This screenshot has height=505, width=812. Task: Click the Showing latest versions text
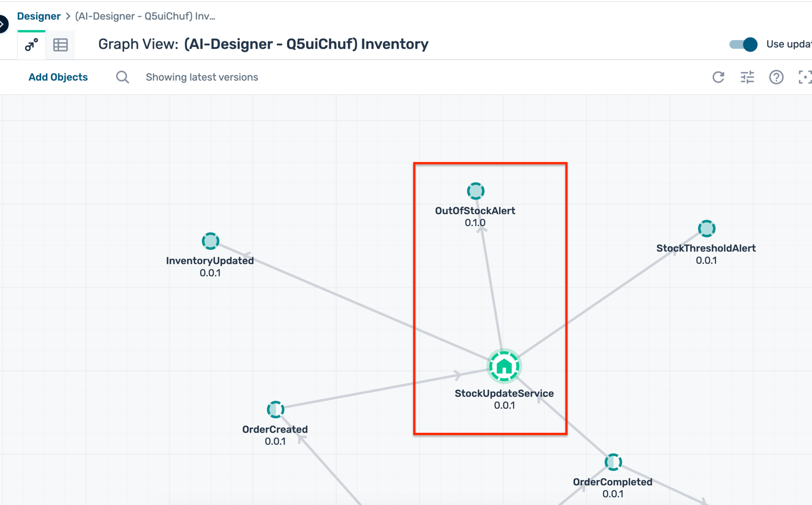(x=202, y=77)
